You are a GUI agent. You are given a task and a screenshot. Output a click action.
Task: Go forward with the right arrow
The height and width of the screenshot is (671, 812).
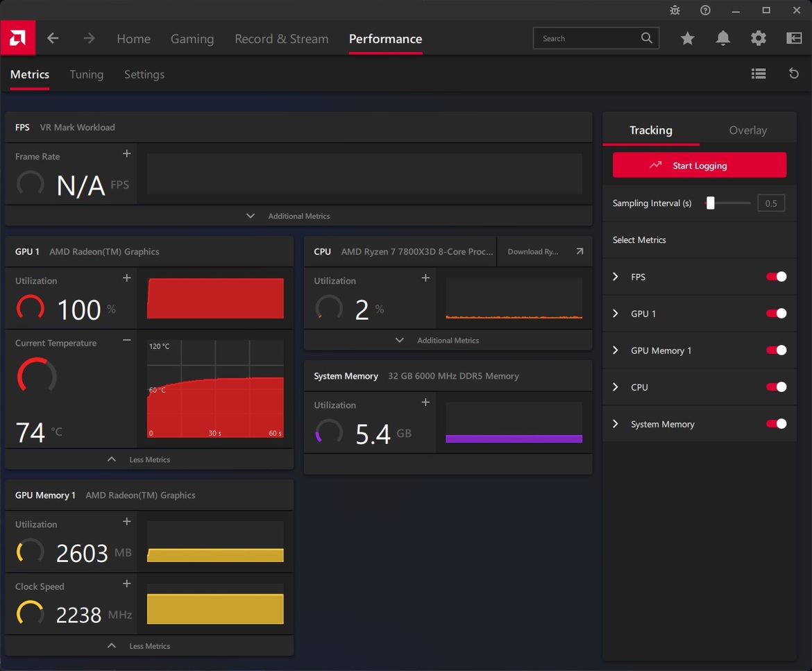click(89, 38)
